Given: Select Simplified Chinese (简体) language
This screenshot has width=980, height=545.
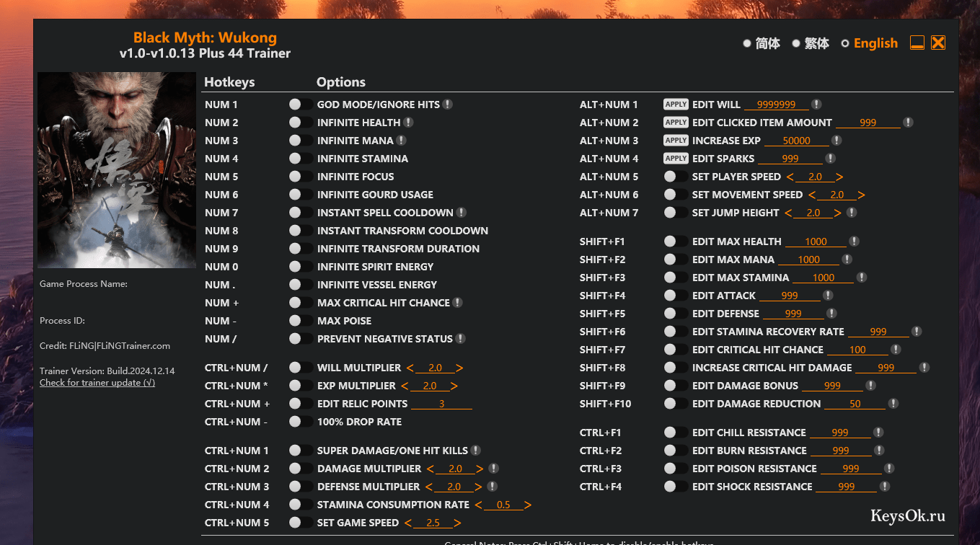Looking at the screenshot, I should [762, 43].
